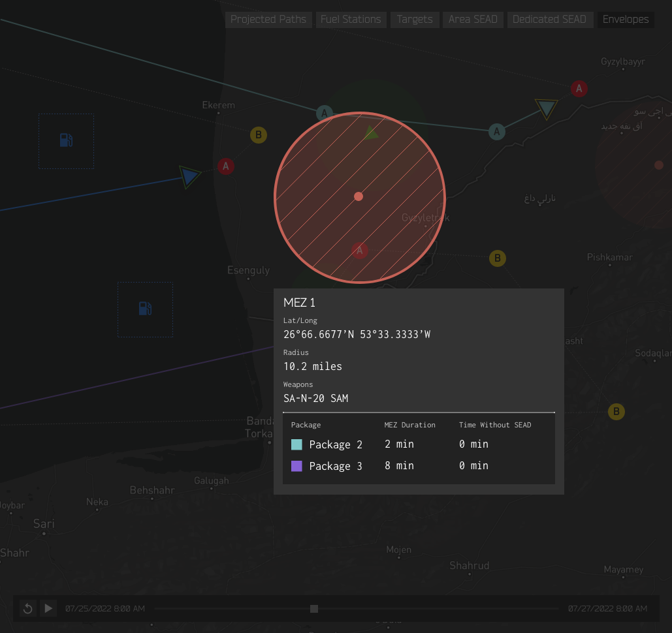Click the timeline slider handle

click(x=313, y=609)
